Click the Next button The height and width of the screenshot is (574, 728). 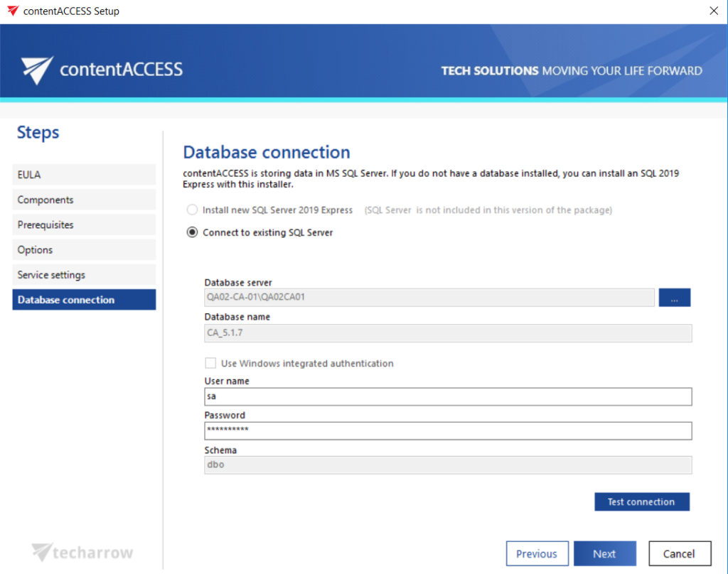point(604,553)
